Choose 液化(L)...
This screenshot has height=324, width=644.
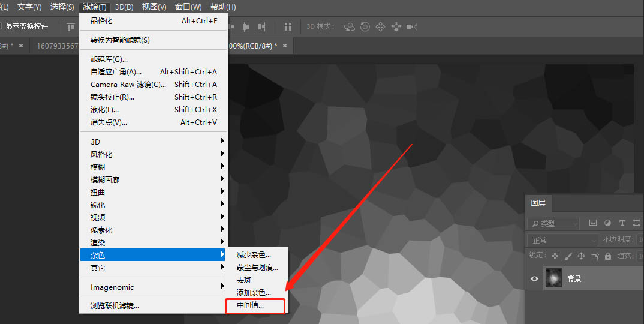(x=153, y=110)
